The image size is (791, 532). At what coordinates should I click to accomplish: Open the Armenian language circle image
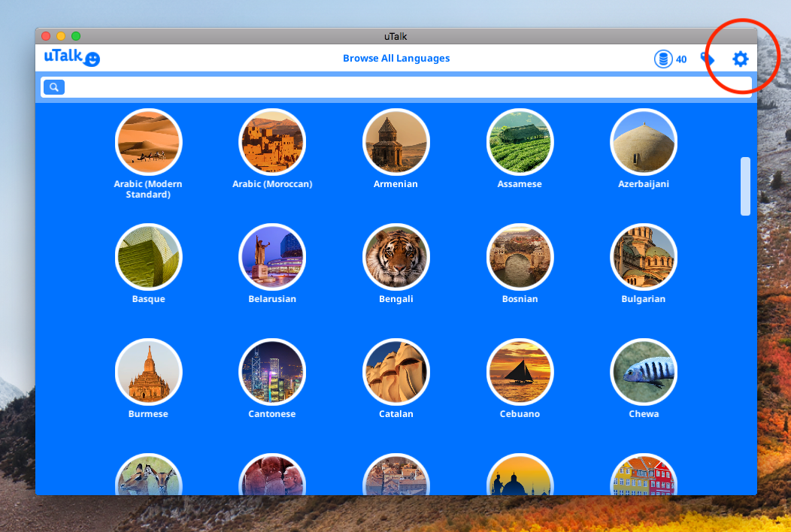coord(395,142)
